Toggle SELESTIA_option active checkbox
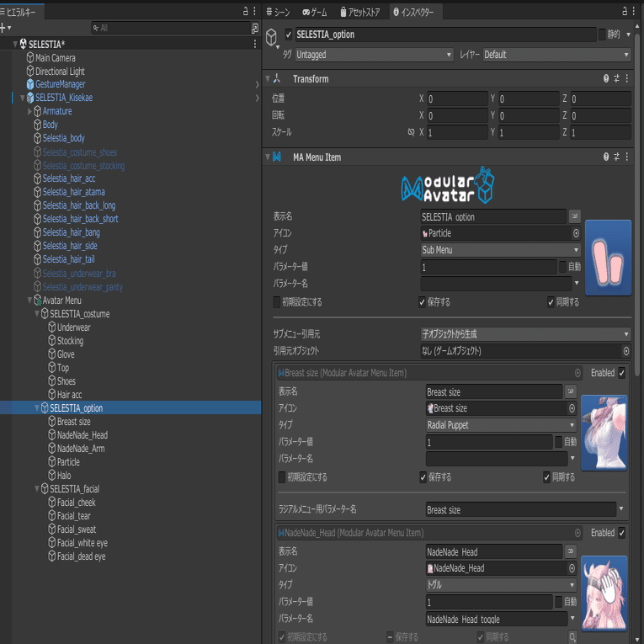644x644 pixels. click(x=288, y=35)
